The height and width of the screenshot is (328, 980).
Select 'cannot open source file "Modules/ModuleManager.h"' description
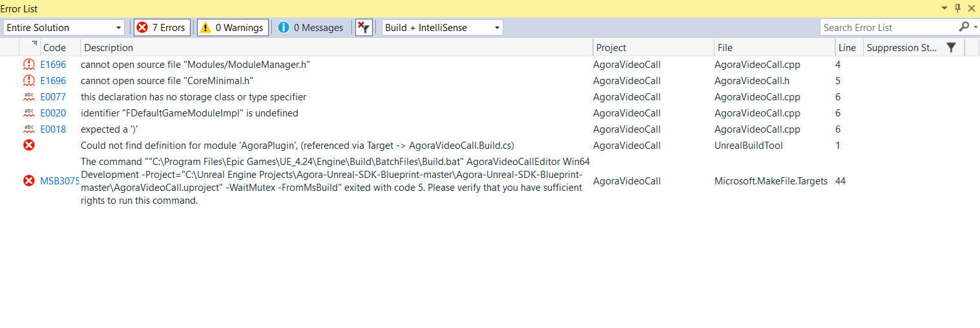[x=195, y=65]
